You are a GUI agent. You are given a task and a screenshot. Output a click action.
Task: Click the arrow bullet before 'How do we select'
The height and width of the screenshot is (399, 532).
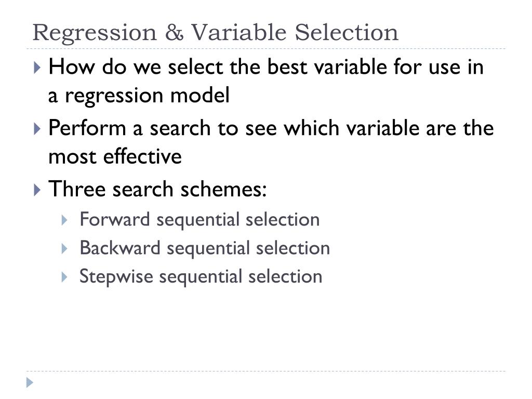[37, 67]
